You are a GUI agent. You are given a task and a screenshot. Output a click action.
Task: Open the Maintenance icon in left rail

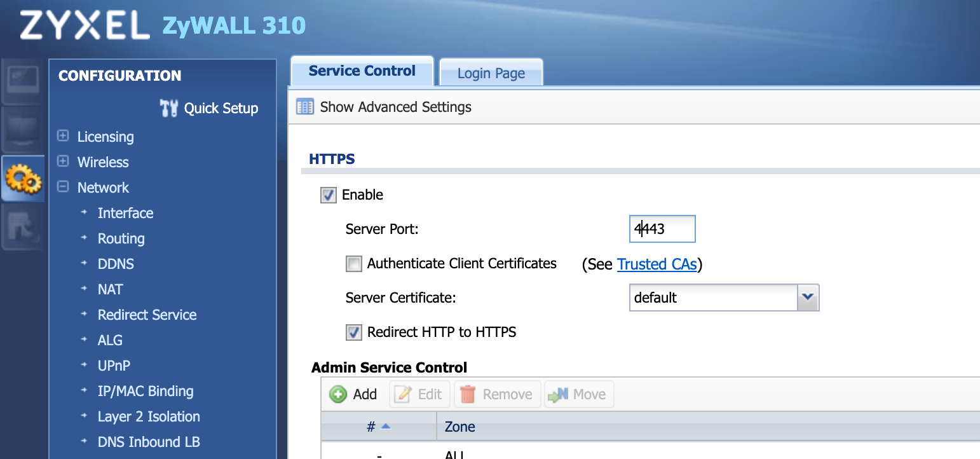pos(24,226)
